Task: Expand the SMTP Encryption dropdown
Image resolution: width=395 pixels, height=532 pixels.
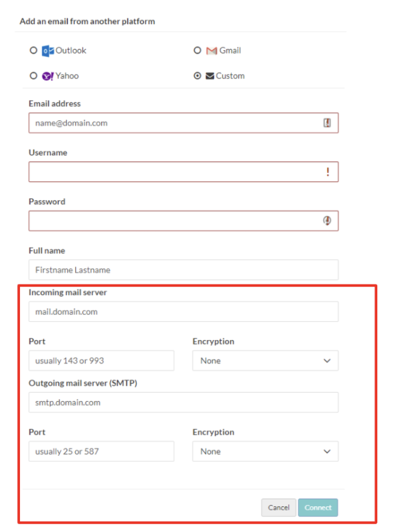Action: [265, 451]
